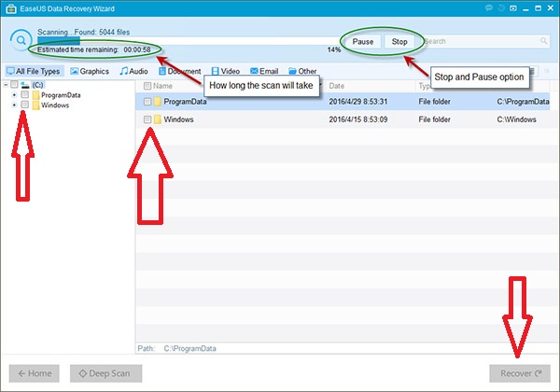
Task: Click the Scanning...Found: 5044 files text
Action: click(x=84, y=32)
